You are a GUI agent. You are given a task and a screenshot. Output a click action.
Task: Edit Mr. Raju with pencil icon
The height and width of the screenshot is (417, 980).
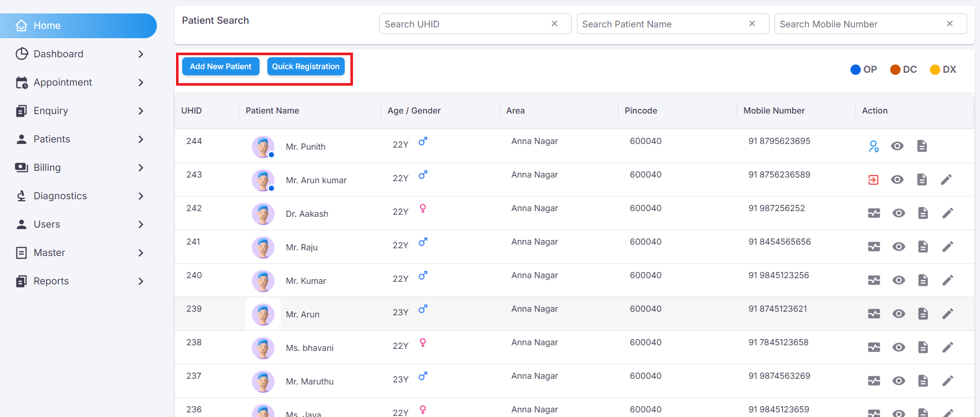click(x=947, y=247)
